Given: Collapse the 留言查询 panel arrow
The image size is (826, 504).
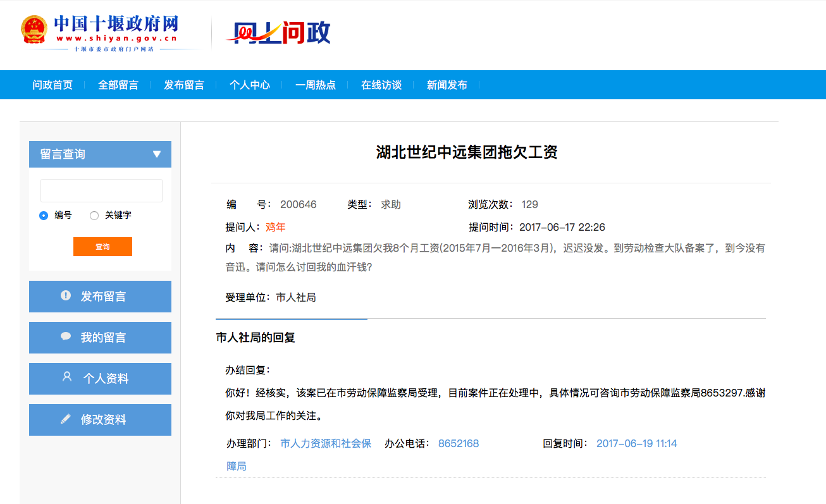Looking at the screenshot, I should (x=157, y=154).
